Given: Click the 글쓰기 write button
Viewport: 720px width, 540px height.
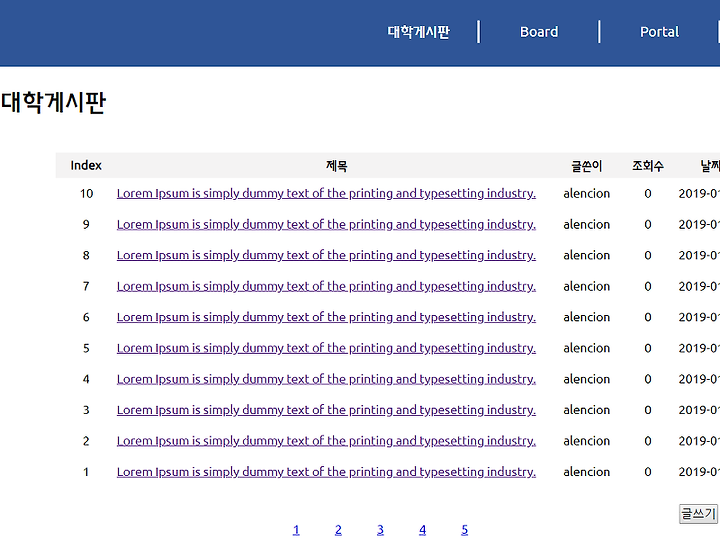Looking at the screenshot, I should pos(698,513).
